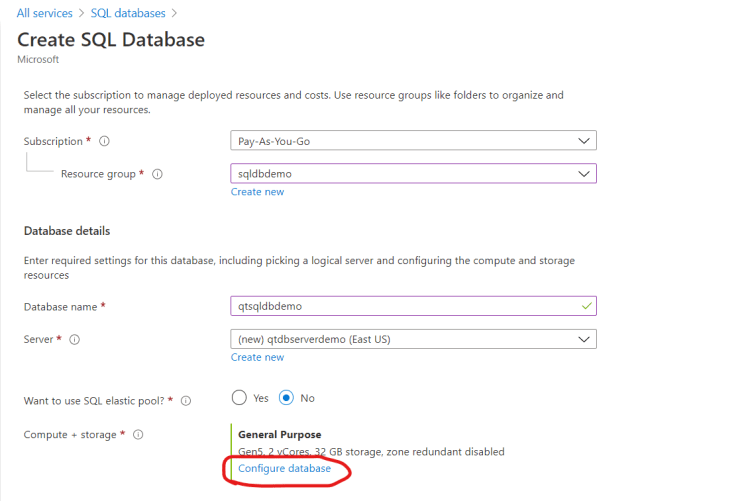This screenshot has height=501, width=750.
Task: Click the Database name text field
Action: pos(413,306)
